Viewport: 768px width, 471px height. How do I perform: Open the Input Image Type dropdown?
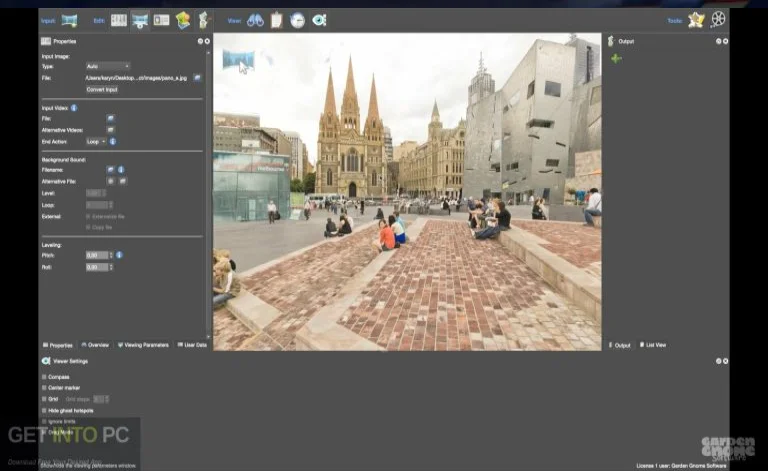click(x=108, y=66)
